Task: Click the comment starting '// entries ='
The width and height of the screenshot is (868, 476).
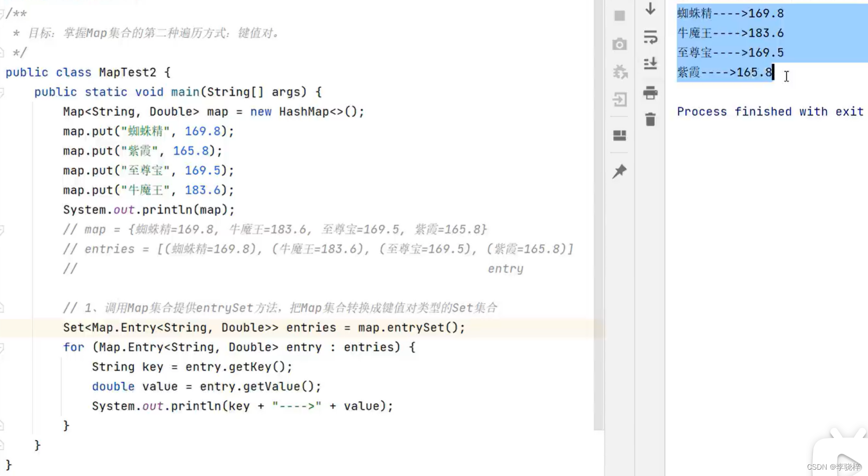Action: click(318, 249)
